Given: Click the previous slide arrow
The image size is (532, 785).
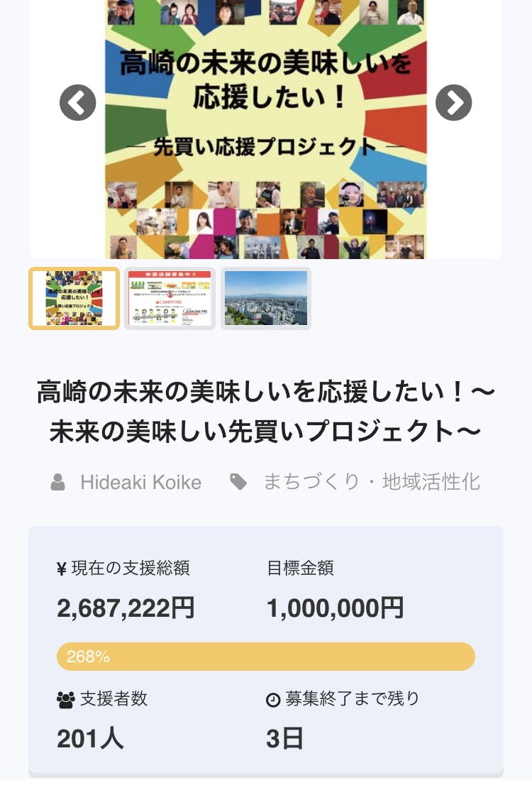Looking at the screenshot, I should tap(77, 103).
